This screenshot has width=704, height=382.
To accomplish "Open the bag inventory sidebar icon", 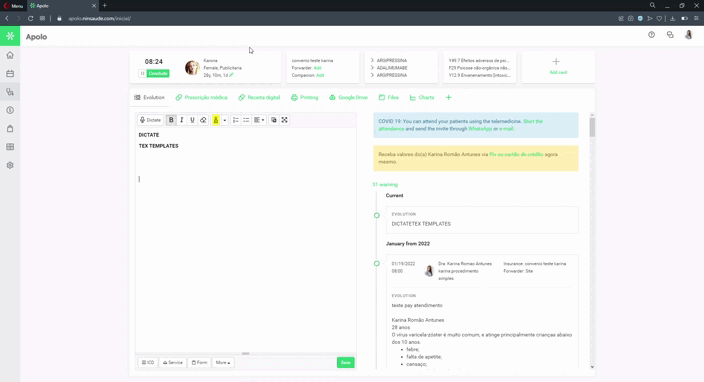I will pos(10,129).
